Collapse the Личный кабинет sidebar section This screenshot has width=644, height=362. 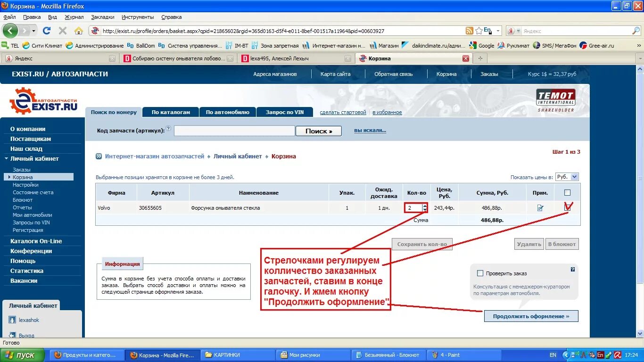click(7, 158)
